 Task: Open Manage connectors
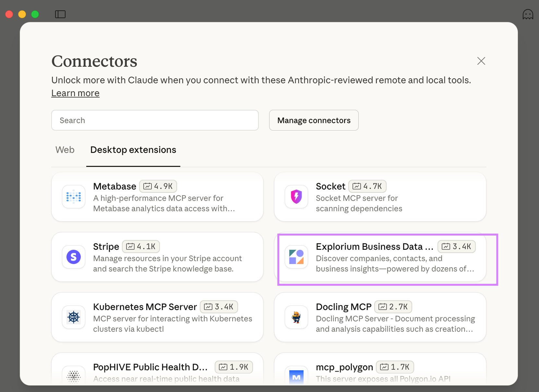point(314,120)
